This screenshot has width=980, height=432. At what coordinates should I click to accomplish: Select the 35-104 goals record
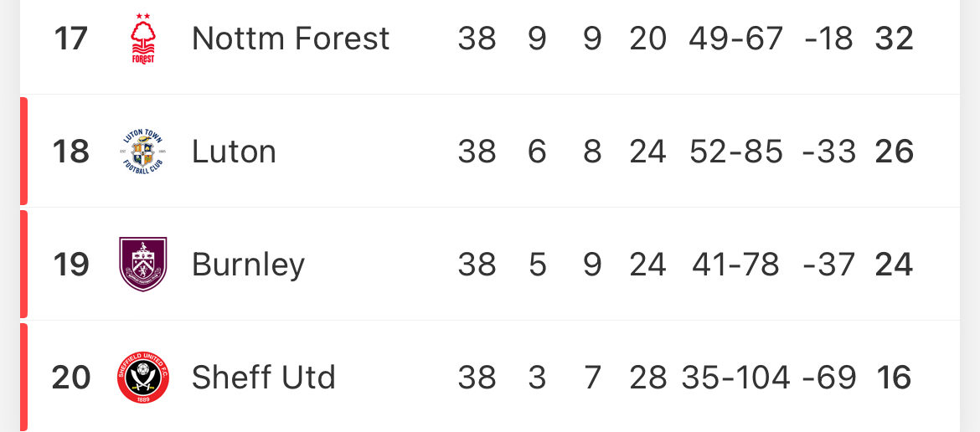(736, 378)
